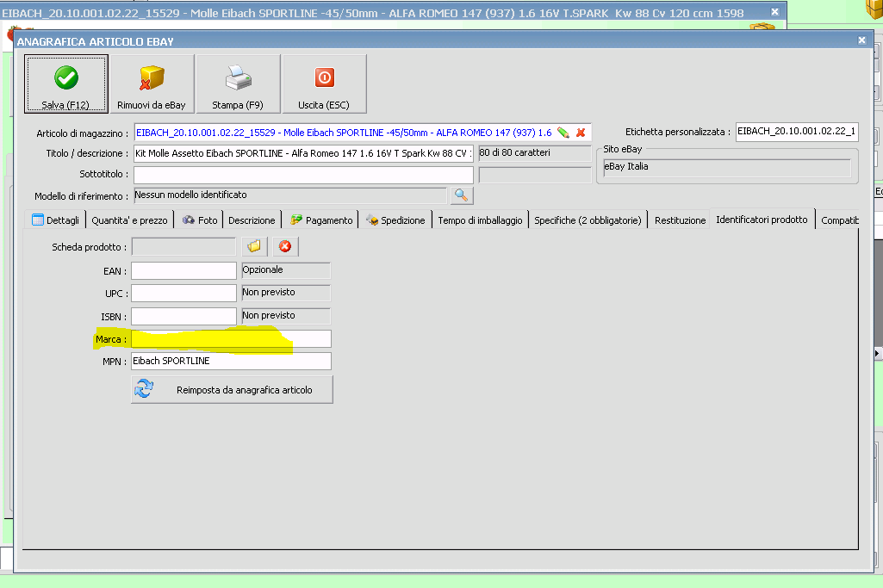Click the Sottotitolo input field
This screenshot has height=588, width=883.
[303, 175]
